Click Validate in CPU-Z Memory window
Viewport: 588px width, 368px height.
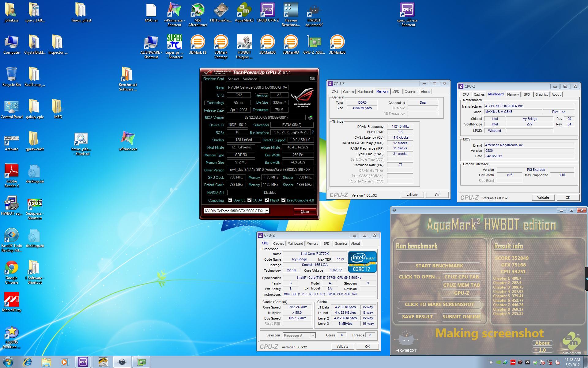point(412,195)
